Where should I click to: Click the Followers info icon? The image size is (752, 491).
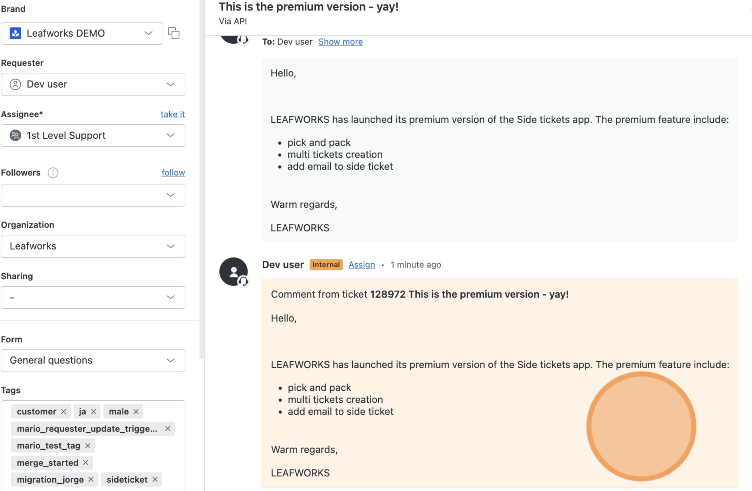(x=53, y=173)
